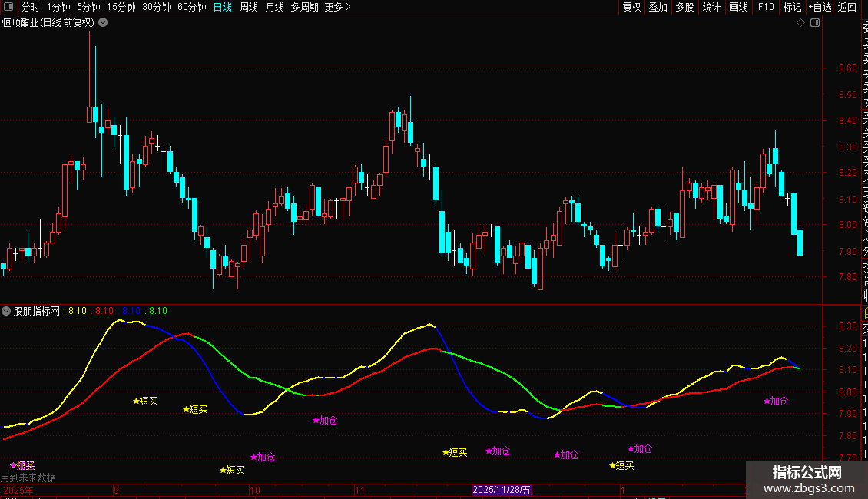868x499 pixels.
Task: Select the 日线 daily period
Action: click(x=223, y=7)
